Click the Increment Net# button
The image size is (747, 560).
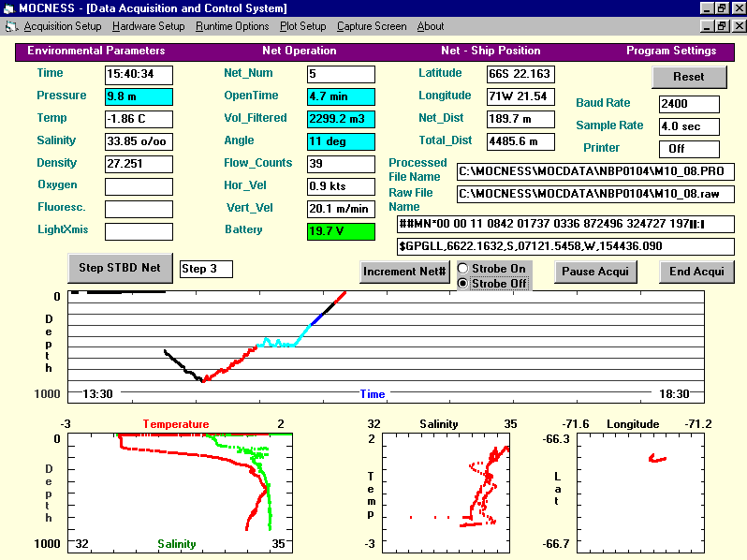pos(404,272)
